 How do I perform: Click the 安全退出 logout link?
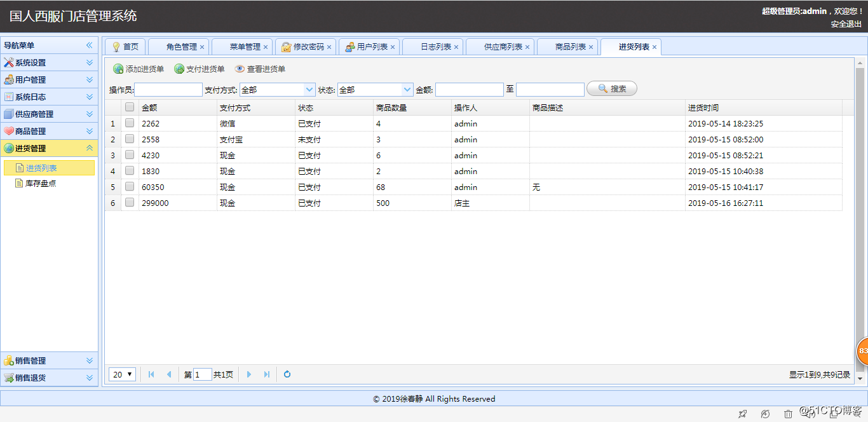point(846,24)
